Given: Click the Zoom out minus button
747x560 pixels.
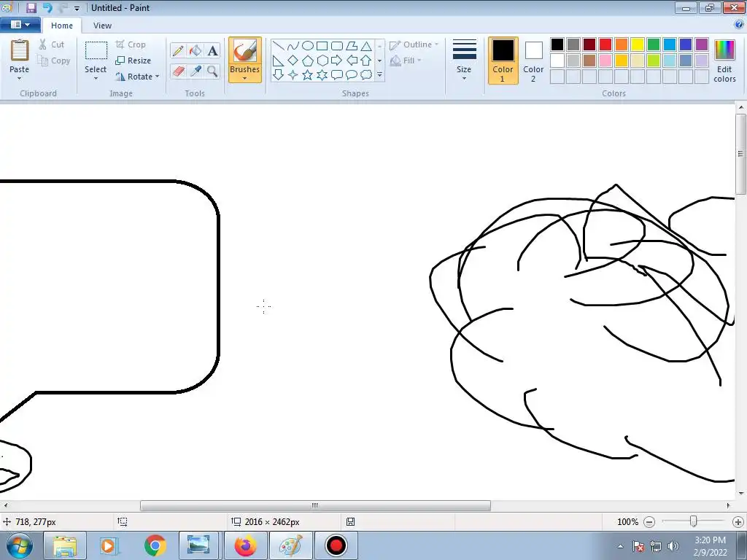Looking at the screenshot, I should (x=649, y=522).
